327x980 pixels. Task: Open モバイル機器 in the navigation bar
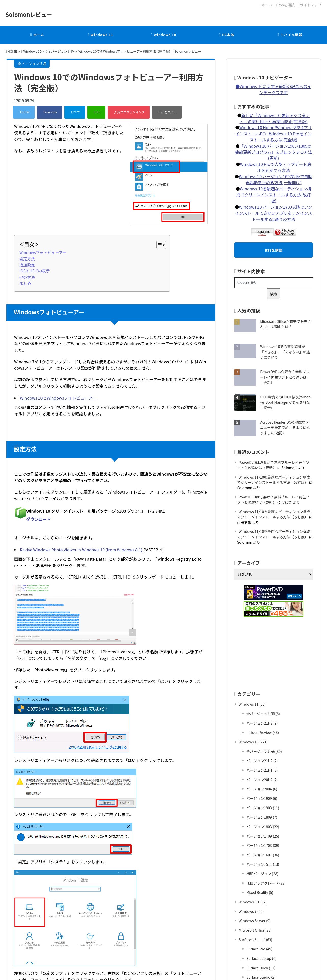290,35
